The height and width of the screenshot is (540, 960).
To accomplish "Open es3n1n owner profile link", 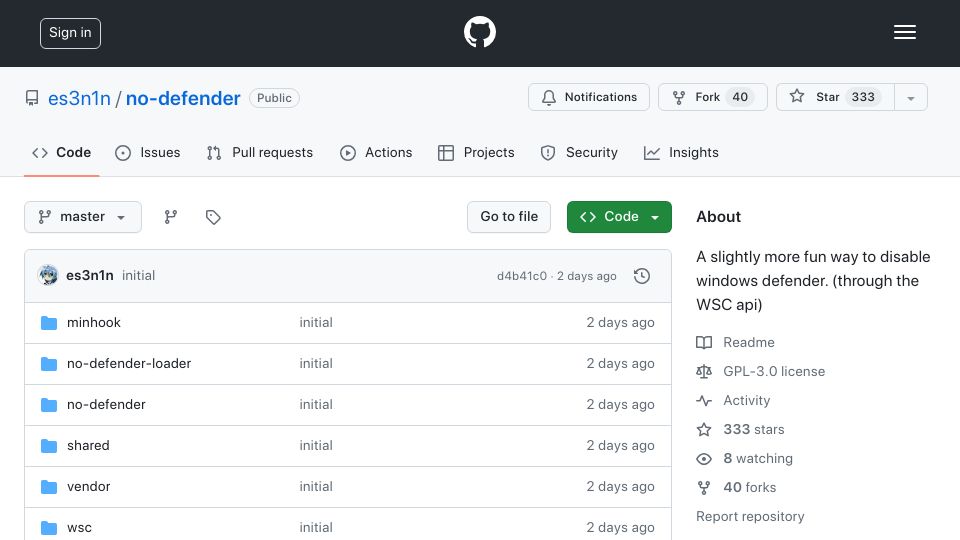I will tap(79, 98).
